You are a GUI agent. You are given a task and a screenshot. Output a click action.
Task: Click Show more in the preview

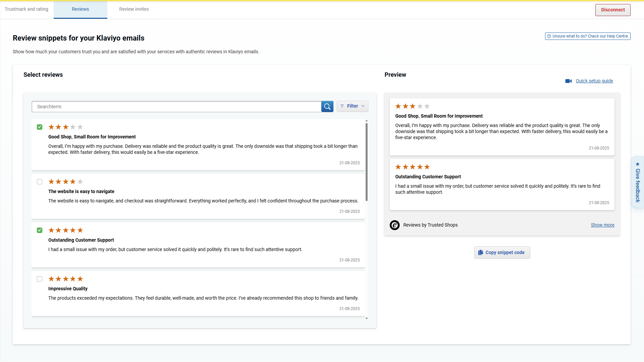tap(602, 225)
